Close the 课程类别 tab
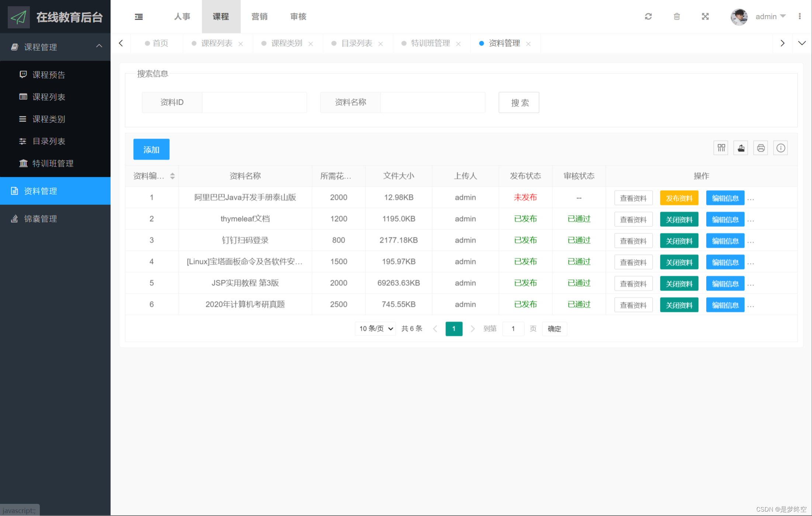 310,44
